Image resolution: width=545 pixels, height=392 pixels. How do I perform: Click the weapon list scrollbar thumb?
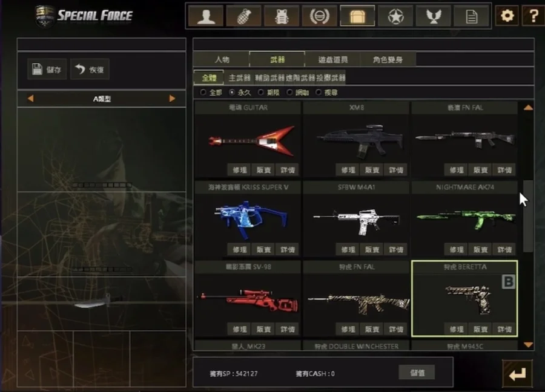528,216
